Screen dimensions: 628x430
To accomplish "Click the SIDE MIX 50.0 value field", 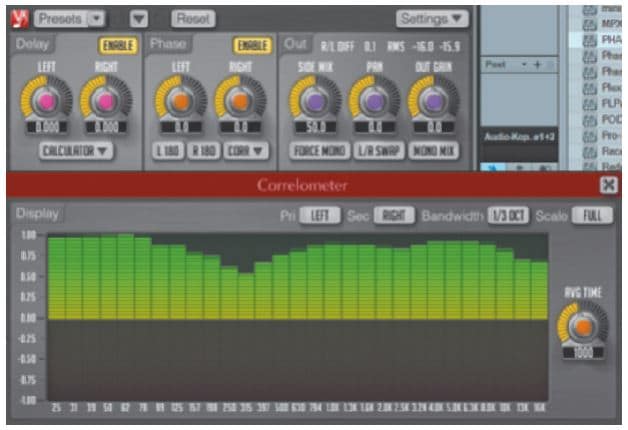I will [316, 127].
